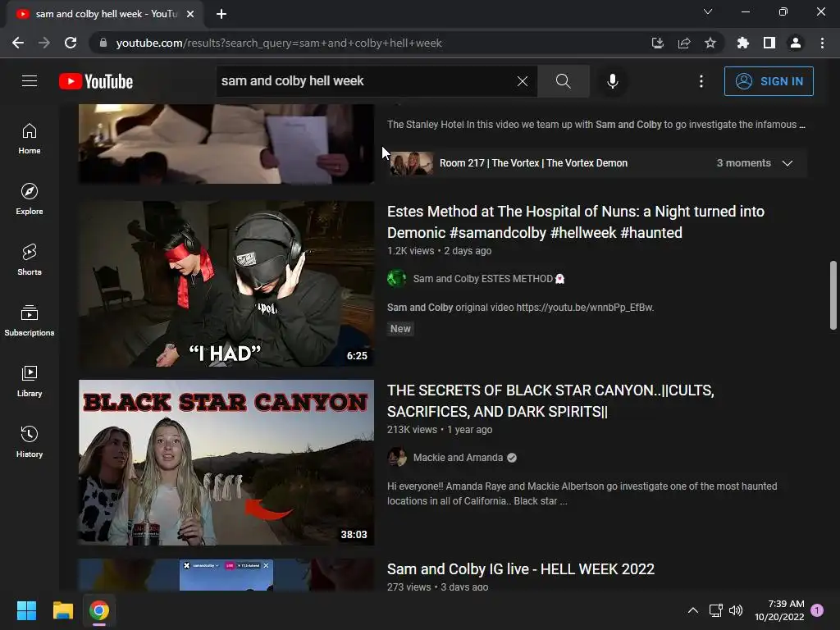The height and width of the screenshot is (630, 840).
Task: Click Mackie and Amanda channel avatar
Action: (396, 458)
